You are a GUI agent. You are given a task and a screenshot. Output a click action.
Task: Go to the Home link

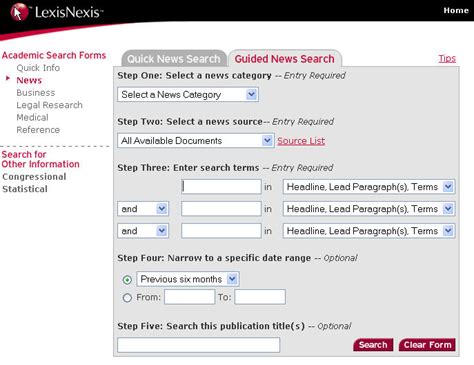456,10
